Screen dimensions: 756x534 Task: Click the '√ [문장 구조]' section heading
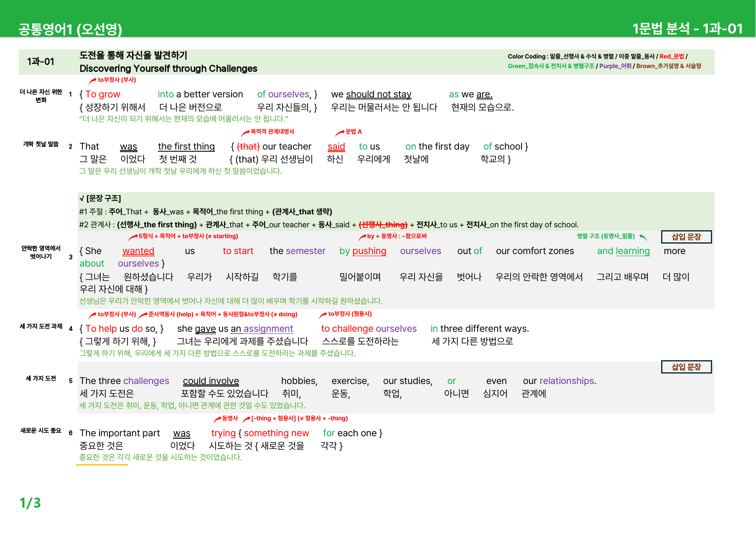[x=100, y=198]
